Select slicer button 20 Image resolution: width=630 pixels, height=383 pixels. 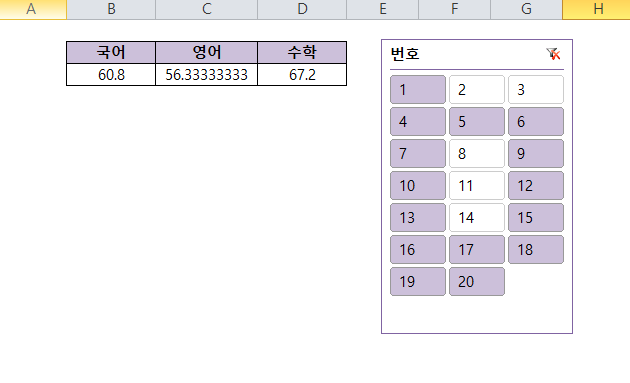477,282
